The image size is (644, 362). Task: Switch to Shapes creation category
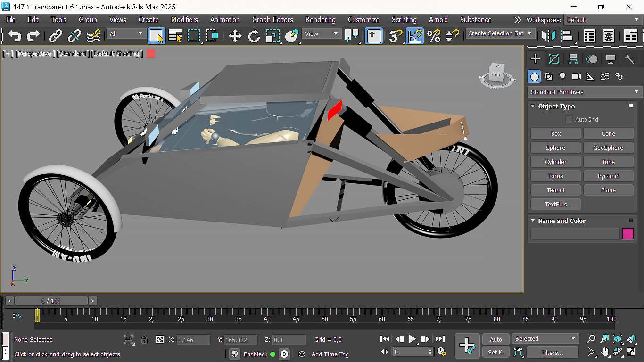[x=548, y=76]
